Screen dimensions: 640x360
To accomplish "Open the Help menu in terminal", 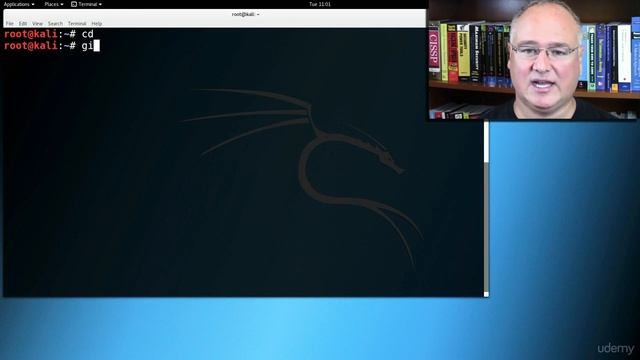I will 97,24.
